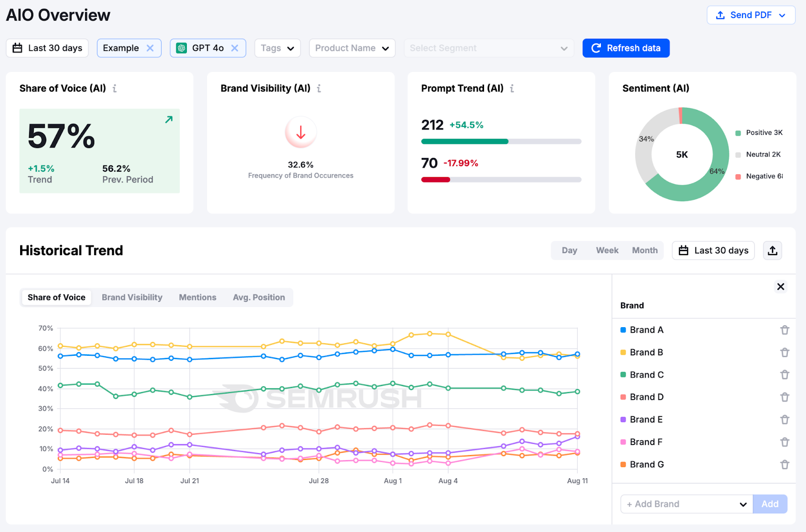Image resolution: width=806 pixels, height=532 pixels.
Task: Click the info icon next to Share of Voice (AI)
Action: pos(115,88)
